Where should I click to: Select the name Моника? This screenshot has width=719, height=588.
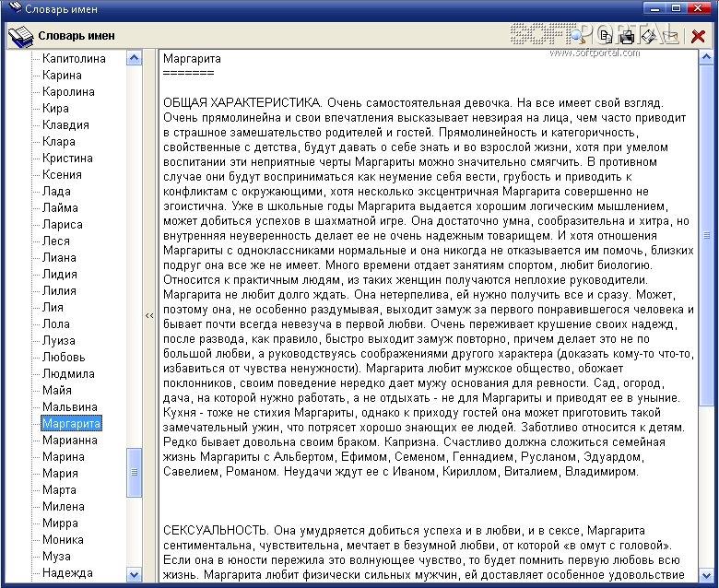(x=63, y=539)
